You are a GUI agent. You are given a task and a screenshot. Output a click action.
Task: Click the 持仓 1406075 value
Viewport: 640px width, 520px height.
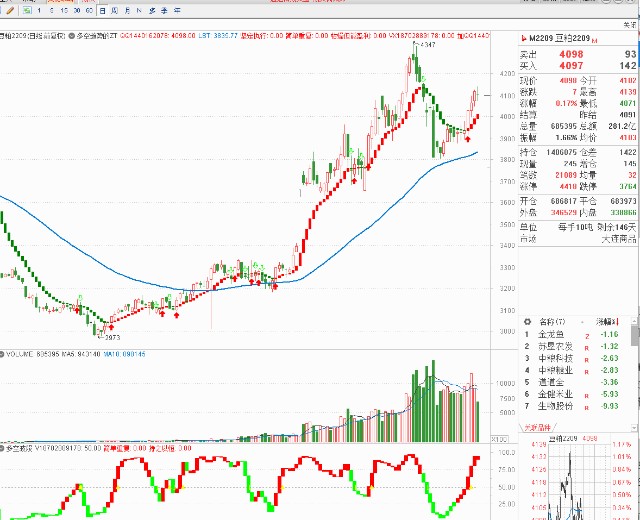coord(561,152)
